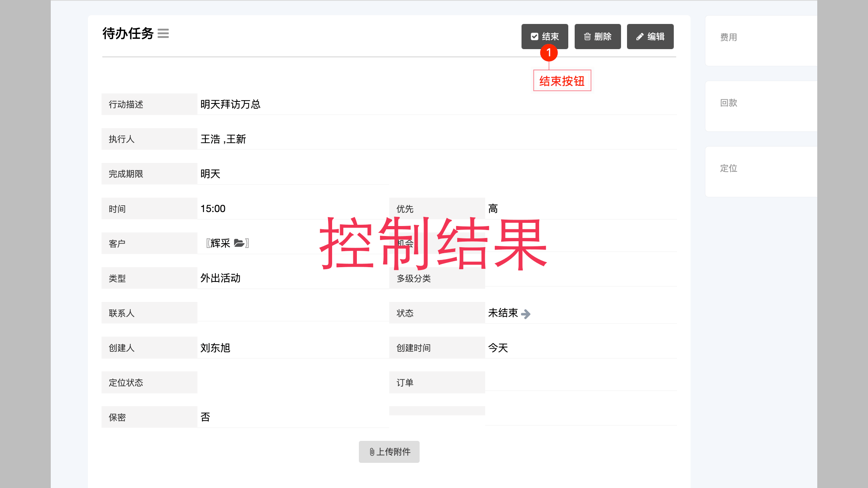Click the time value 15:00
Image resolution: width=868 pixels, height=488 pixels.
click(213, 208)
